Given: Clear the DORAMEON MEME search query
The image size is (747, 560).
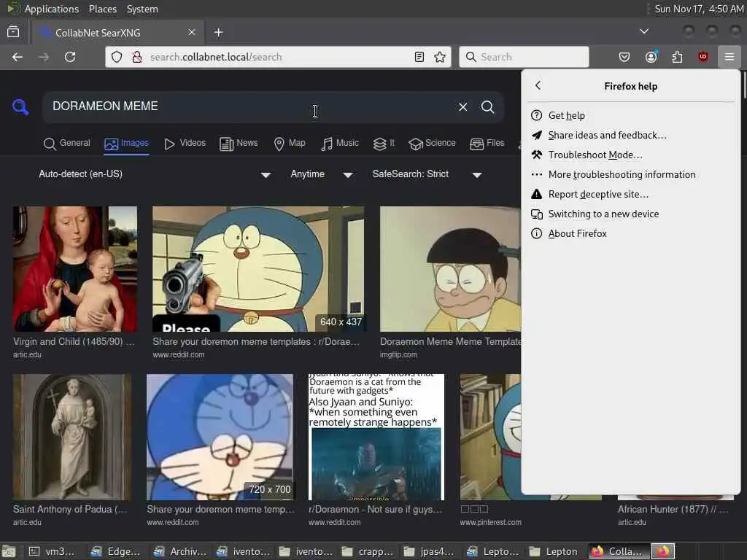Looking at the screenshot, I should 462,106.
